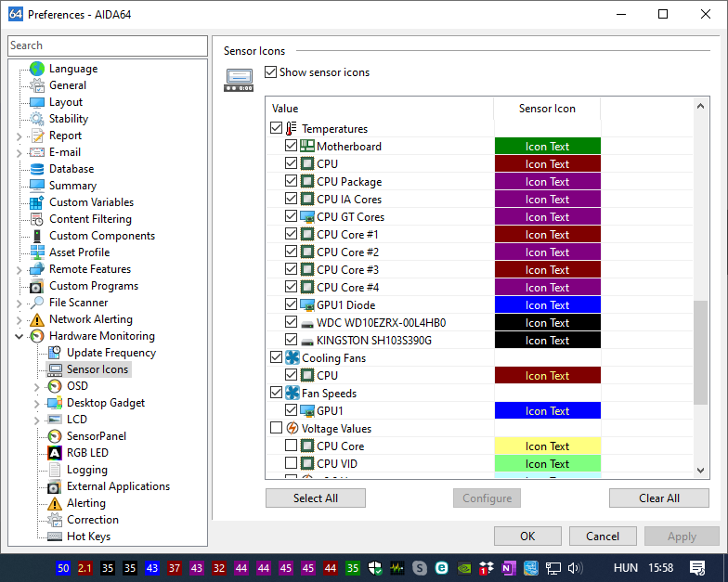Image resolution: width=728 pixels, height=582 pixels.
Task: Click the Hardware Monitoring gauge icon
Action: pyautogui.click(x=37, y=336)
